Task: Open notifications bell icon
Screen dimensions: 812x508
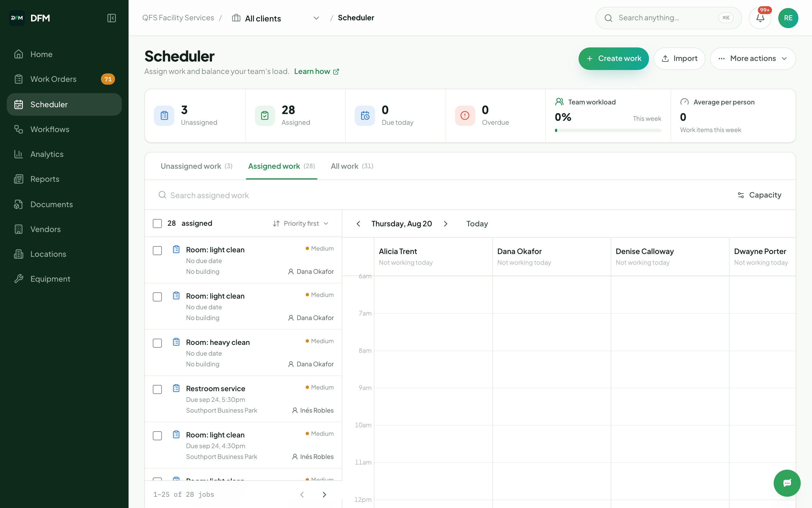Action: point(760,18)
